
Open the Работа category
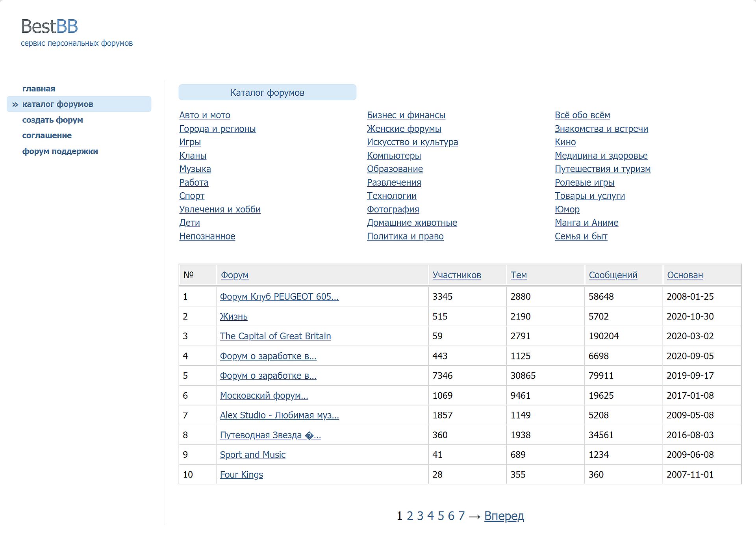(x=194, y=182)
